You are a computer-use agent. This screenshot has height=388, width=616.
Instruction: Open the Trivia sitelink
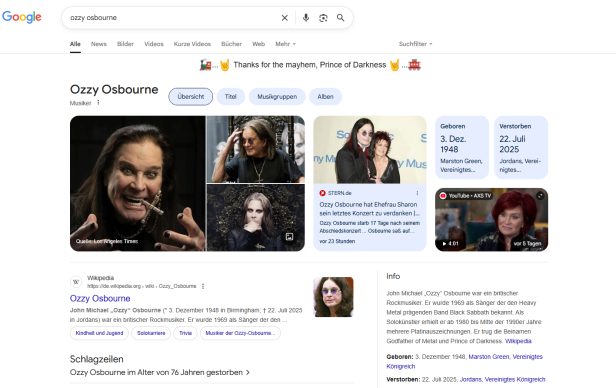pyautogui.click(x=185, y=333)
